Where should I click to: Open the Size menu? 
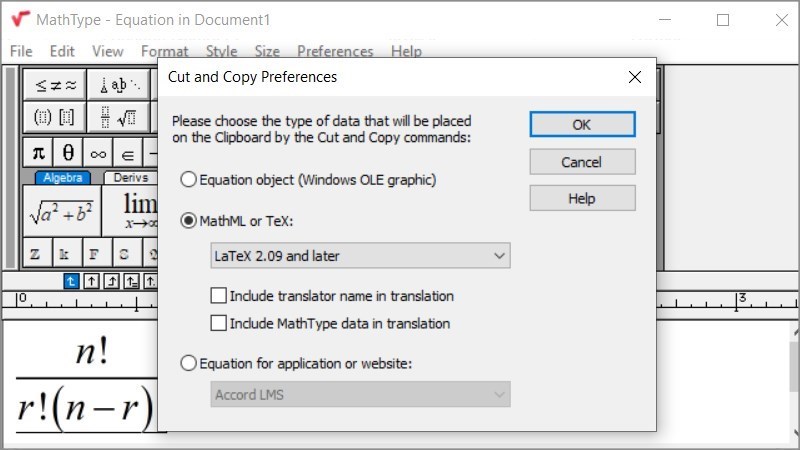(x=267, y=51)
